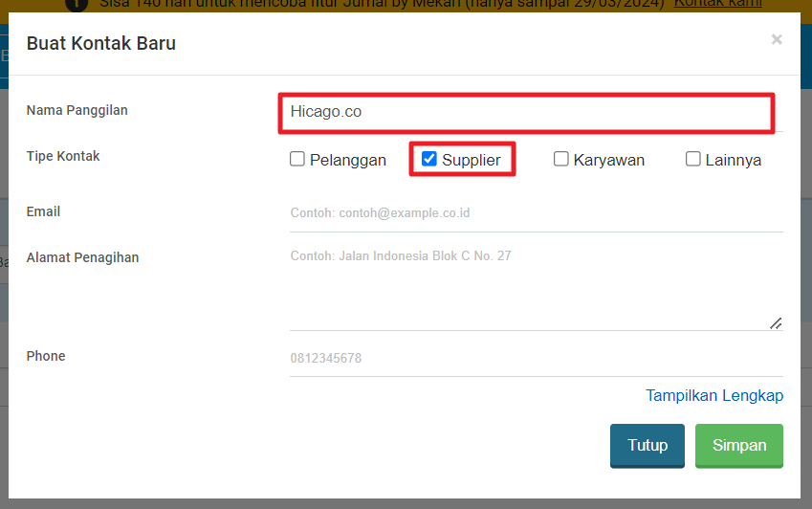
Task: Expand form via Tampilkan Lengkap link
Action: pos(714,395)
